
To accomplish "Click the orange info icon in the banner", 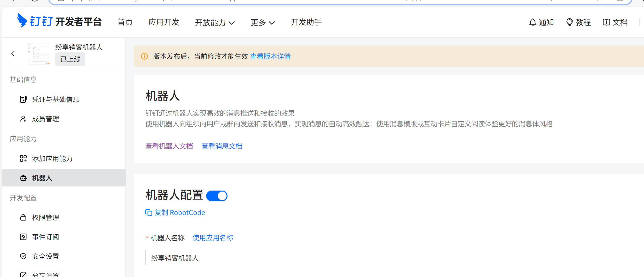I will (144, 56).
